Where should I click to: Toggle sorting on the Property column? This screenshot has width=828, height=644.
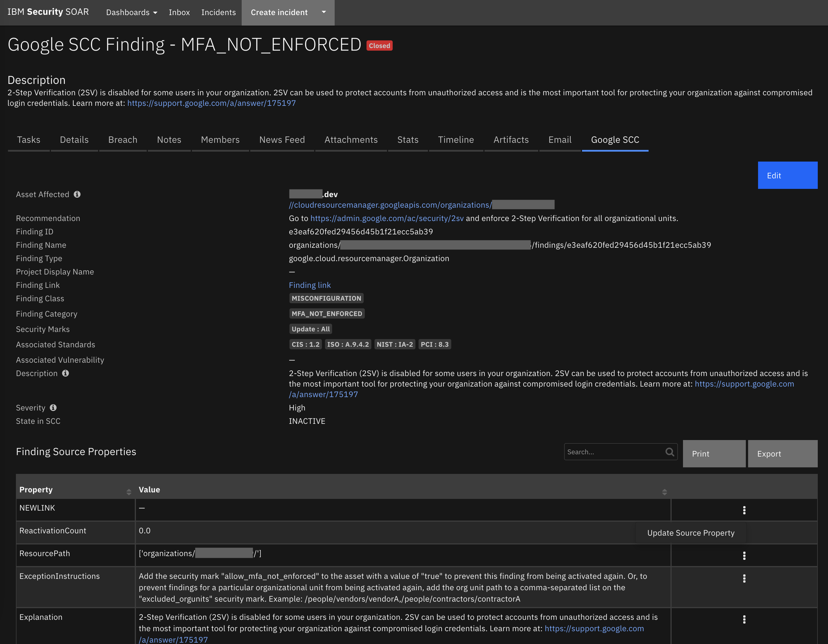point(129,492)
